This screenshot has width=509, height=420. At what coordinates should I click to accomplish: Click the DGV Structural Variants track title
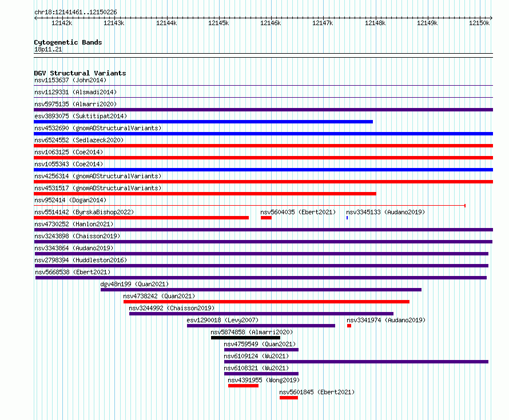pyautogui.click(x=80, y=73)
